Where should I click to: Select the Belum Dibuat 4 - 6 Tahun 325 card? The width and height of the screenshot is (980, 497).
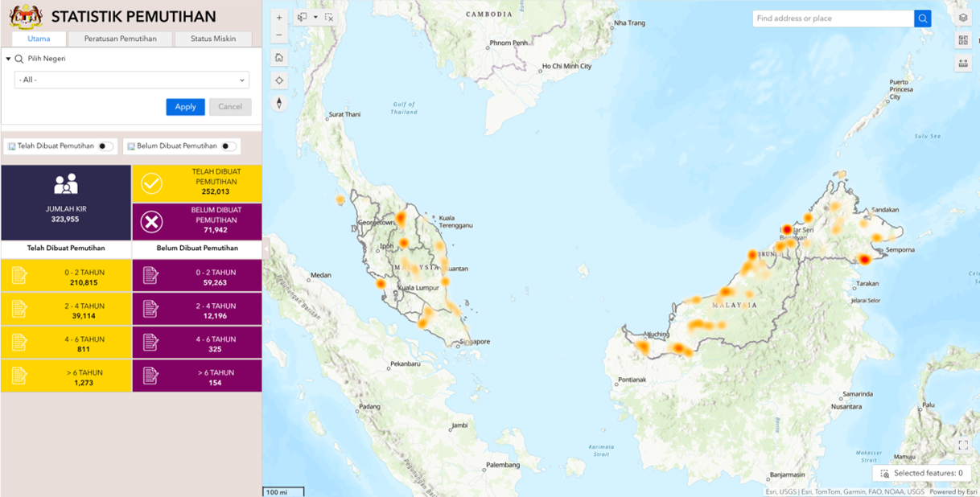(197, 343)
